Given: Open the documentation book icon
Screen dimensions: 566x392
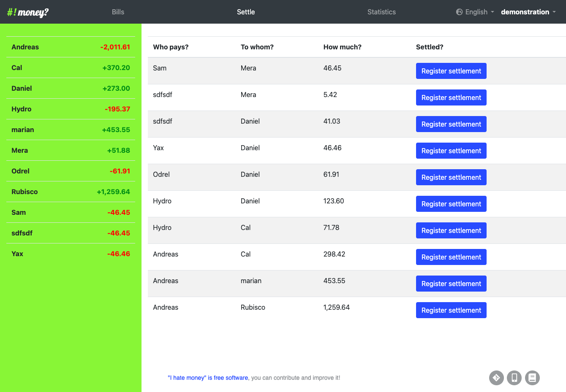Looking at the screenshot, I should tap(532, 378).
